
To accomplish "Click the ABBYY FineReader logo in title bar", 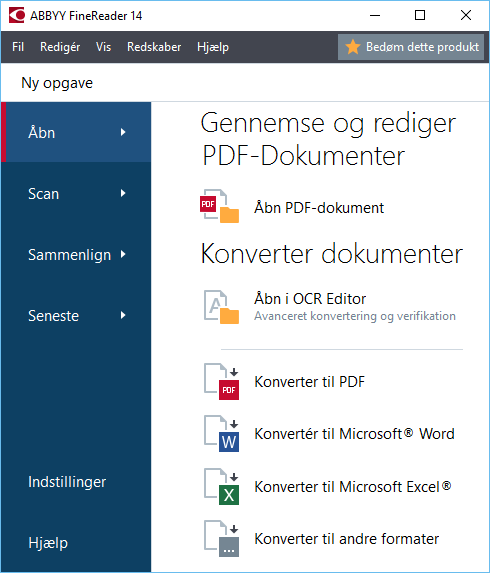I will [17, 15].
